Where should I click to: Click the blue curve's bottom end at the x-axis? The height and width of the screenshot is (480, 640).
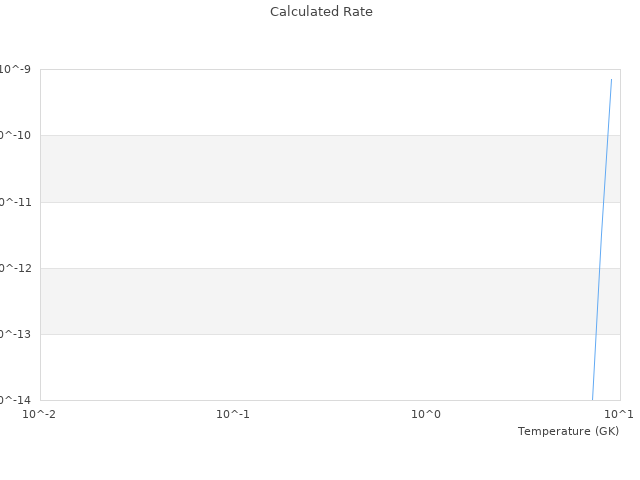(x=593, y=399)
